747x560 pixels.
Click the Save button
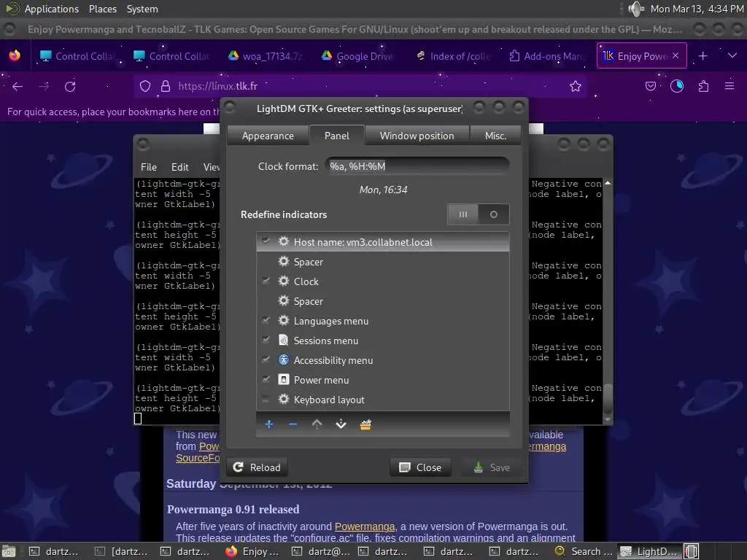492,467
